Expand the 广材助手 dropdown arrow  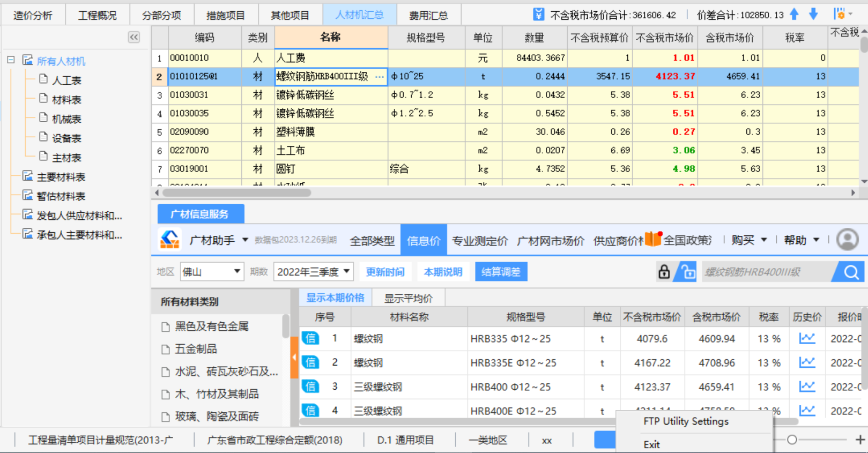click(245, 240)
